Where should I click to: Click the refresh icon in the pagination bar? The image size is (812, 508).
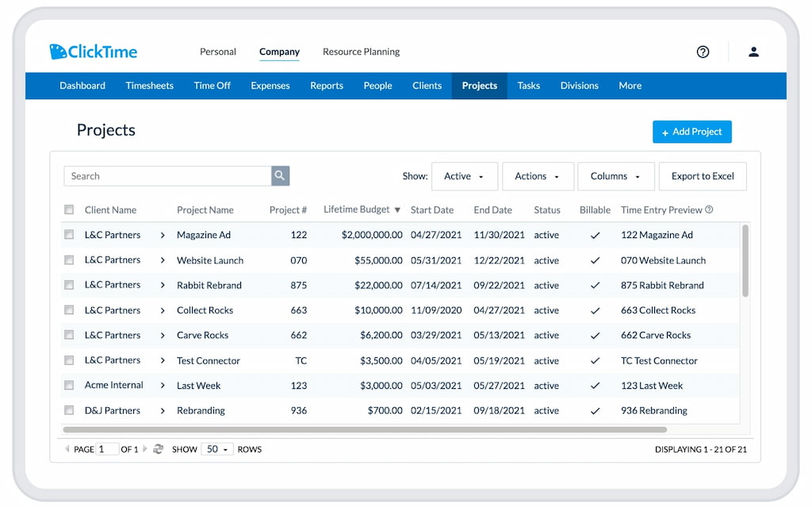(x=158, y=448)
